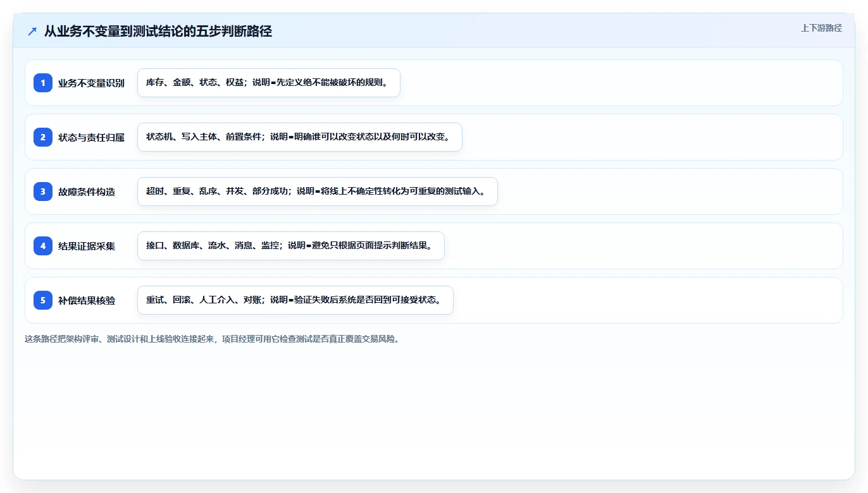This screenshot has width=868, height=493.
Task: Click the description box starting 超时、重复、乱序
Action: pyautogui.click(x=318, y=192)
